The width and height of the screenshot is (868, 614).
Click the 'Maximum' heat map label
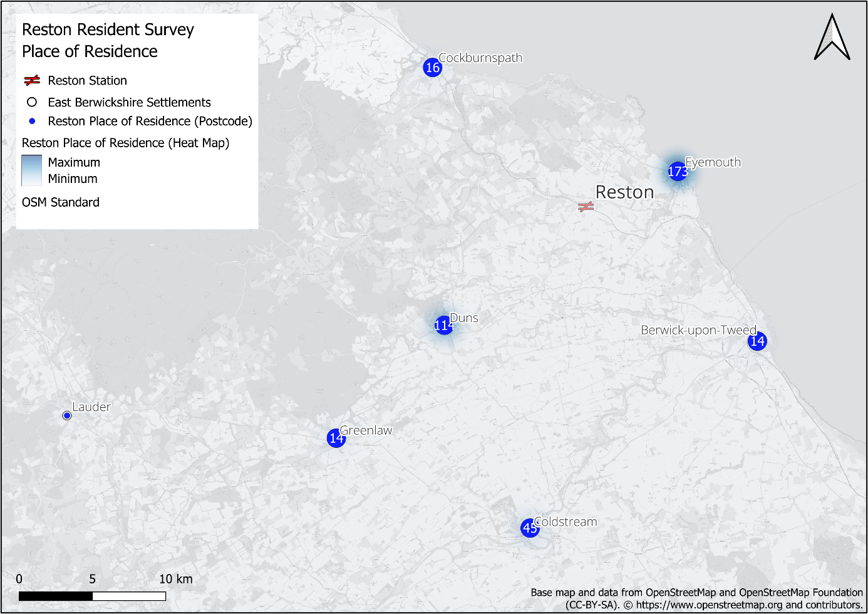coord(74,162)
